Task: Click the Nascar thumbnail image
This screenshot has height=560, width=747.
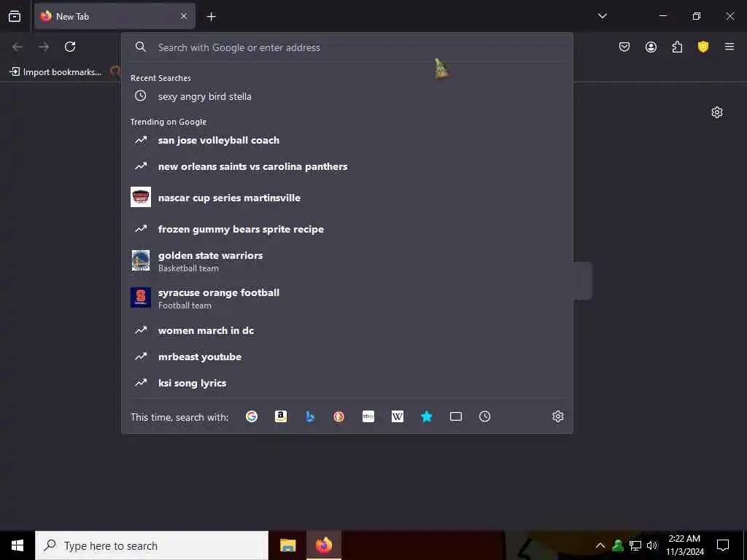Action: tap(141, 197)
